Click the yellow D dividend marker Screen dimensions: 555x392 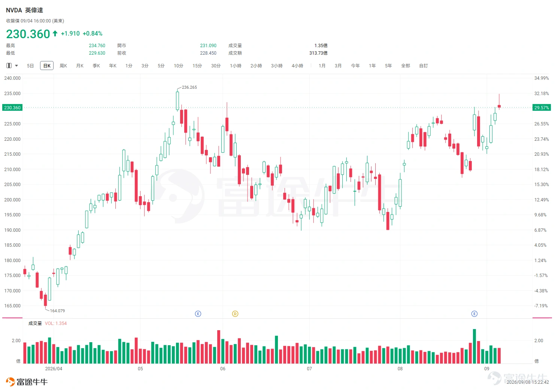(235, 314)
